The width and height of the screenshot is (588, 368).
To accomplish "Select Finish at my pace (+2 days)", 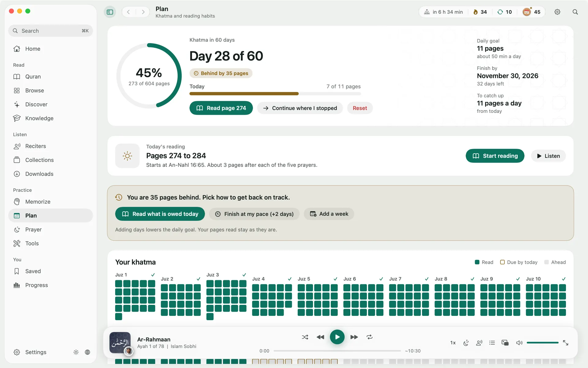I will [x=254, y=214].
